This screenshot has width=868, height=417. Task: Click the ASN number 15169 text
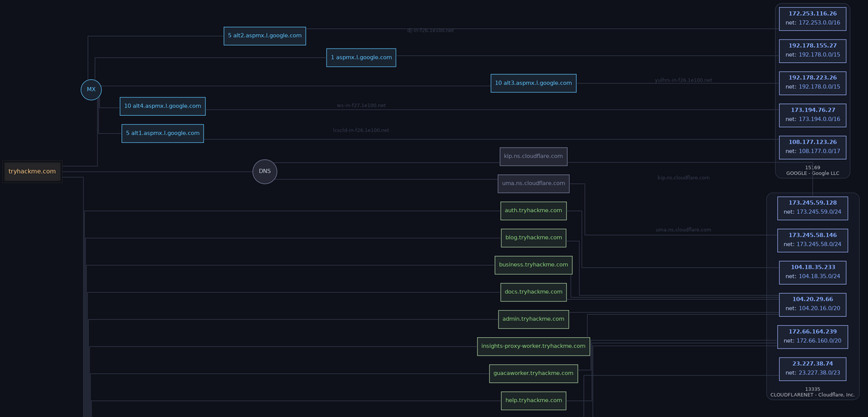(x=812, y=168)
